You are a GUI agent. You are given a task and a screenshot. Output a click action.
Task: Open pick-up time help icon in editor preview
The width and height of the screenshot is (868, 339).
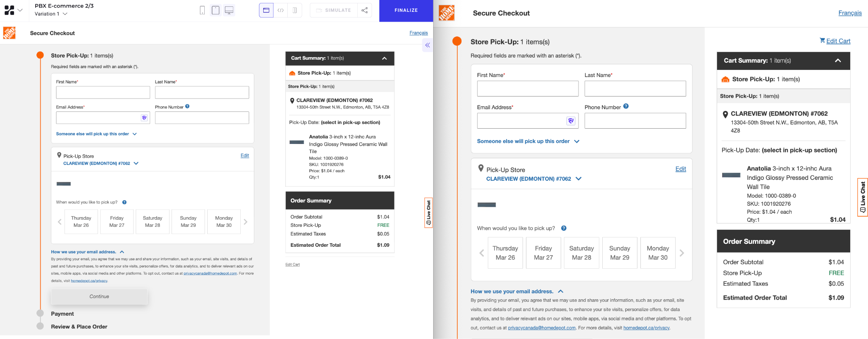[x=124, y=202]
